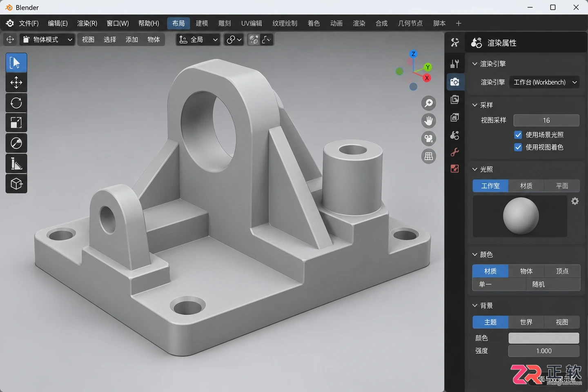Open the 全局 transform orientation dropdown
Screen dimensions: 588x392
198,40
